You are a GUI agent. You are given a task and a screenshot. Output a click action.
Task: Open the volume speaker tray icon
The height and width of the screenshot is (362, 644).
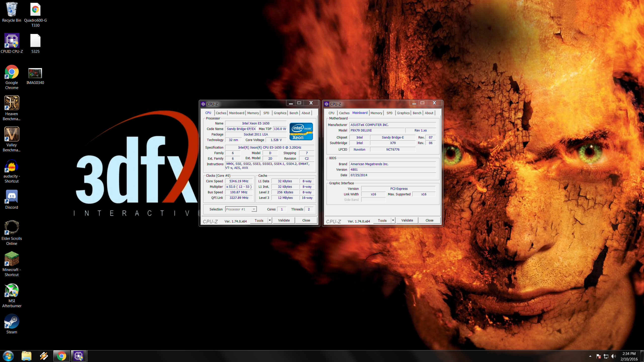pyautogui.click(x=614, y=356)
